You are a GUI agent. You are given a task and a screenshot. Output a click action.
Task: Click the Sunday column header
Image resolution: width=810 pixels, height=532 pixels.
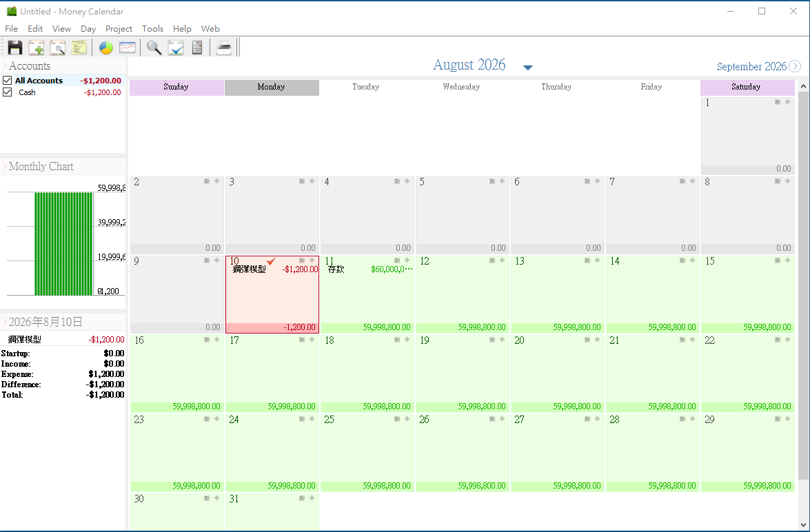pos(176,88)
